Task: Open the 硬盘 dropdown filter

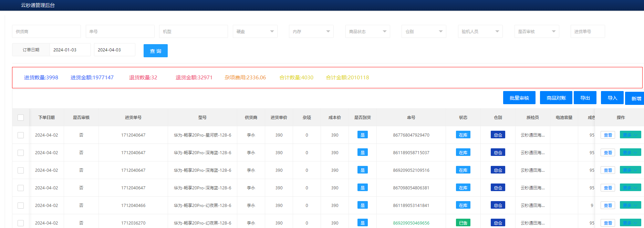Action: 255,31
